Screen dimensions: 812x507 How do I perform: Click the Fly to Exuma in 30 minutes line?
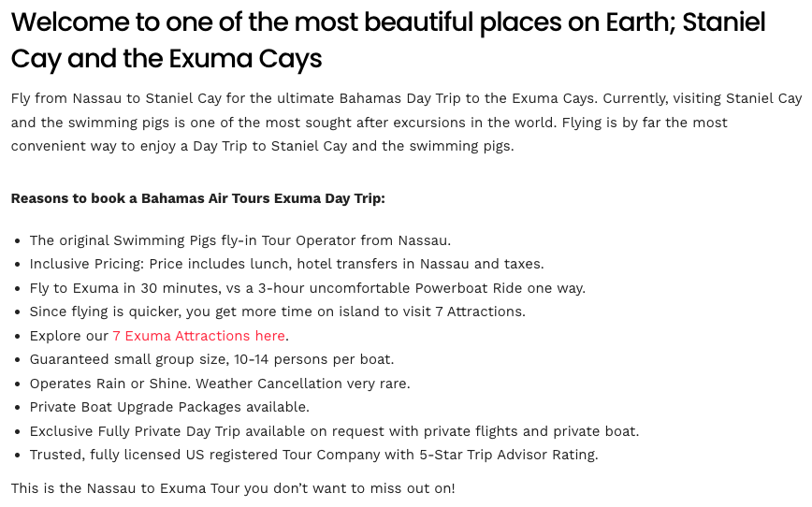pyautogui.click(x=307, y=288)
